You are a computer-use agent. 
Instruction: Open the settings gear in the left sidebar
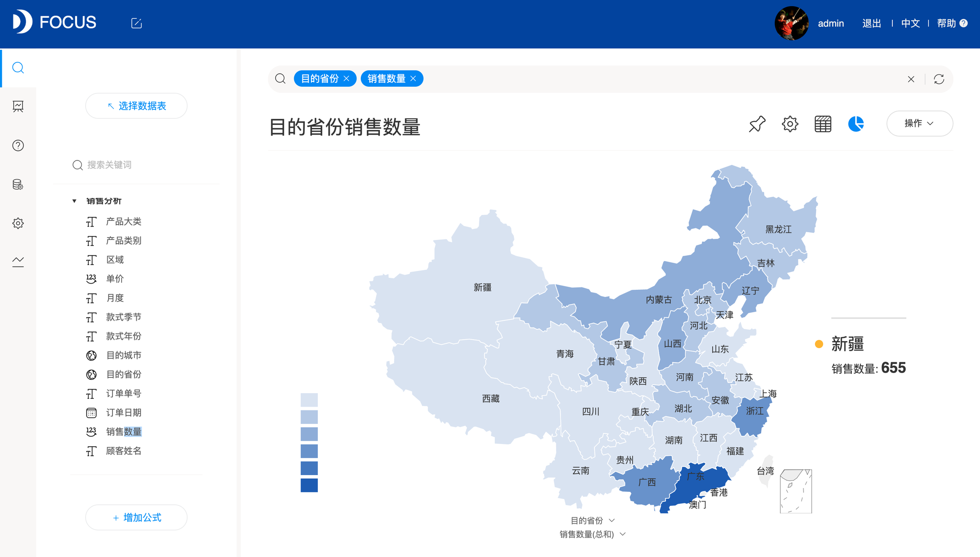(x=18, y=223)
